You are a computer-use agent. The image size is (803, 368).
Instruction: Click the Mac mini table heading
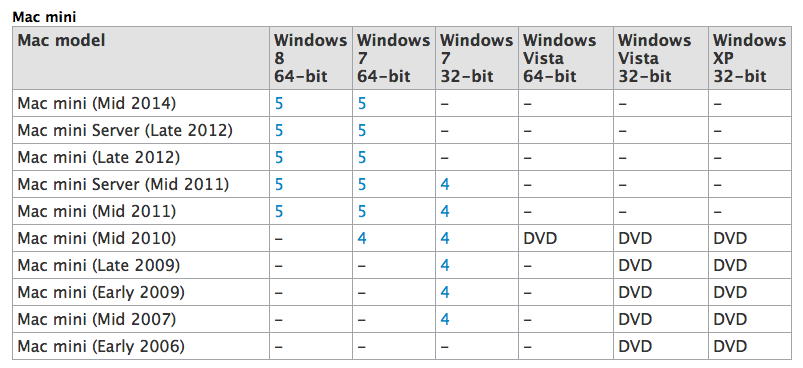coord(44,17)
